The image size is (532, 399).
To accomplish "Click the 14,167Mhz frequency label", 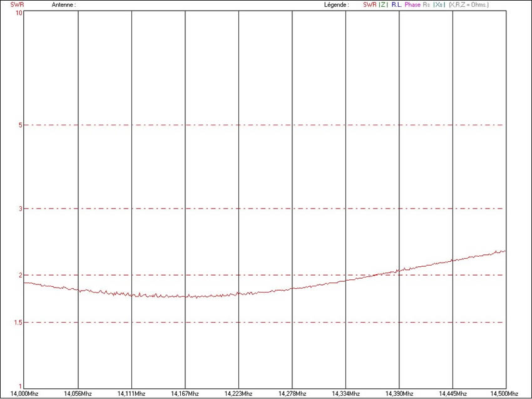I will click(x=185, y=393).
